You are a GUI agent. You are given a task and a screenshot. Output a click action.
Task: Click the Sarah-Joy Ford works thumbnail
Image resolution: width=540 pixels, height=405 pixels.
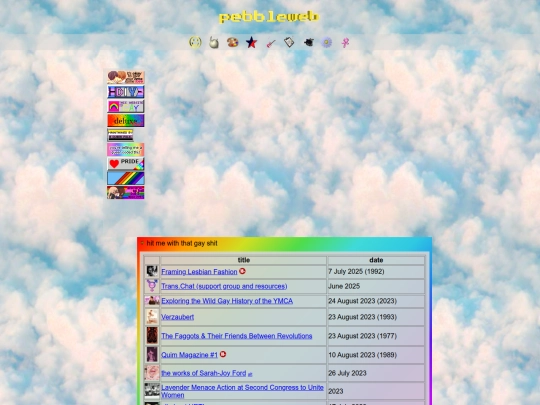(152, 373)
